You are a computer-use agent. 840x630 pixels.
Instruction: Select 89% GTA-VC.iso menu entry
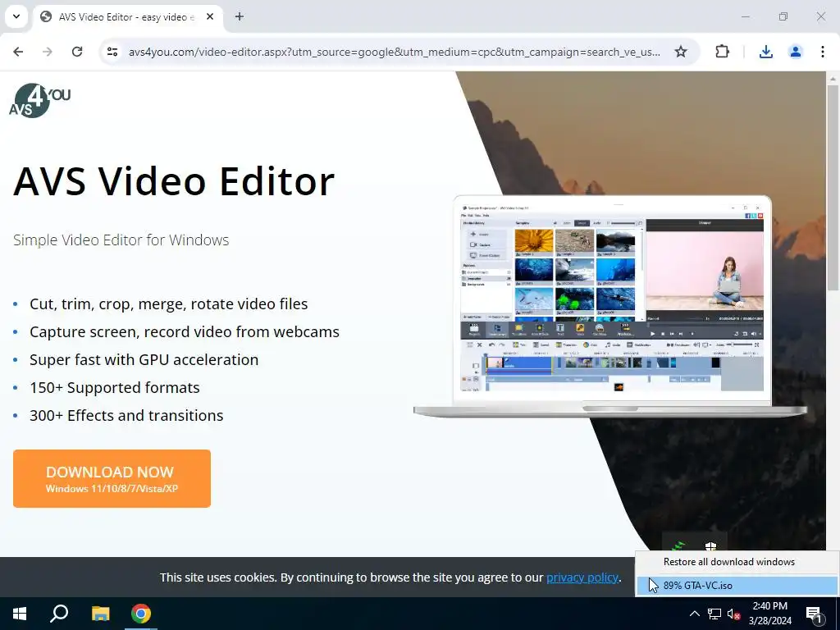[x=737, y=586]
